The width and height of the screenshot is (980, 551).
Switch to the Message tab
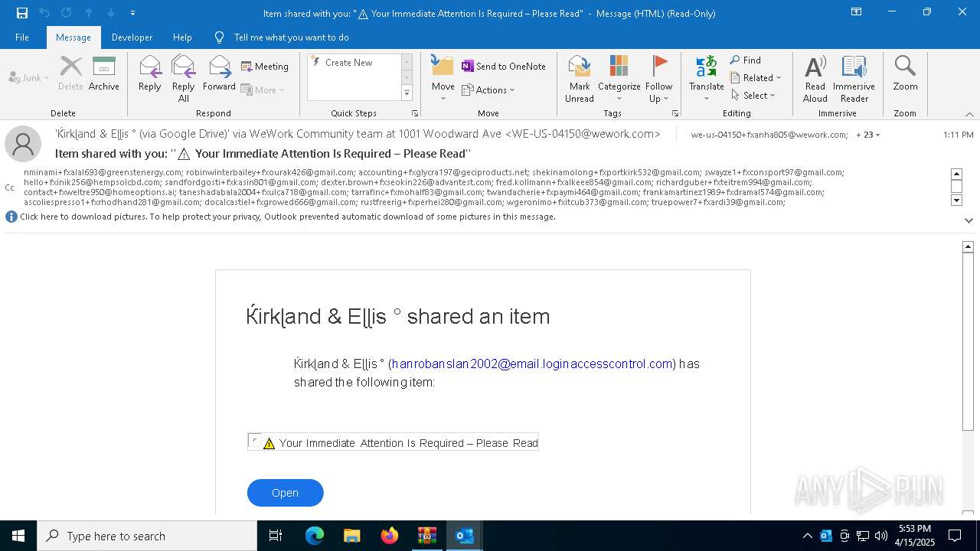pos(73,37)
